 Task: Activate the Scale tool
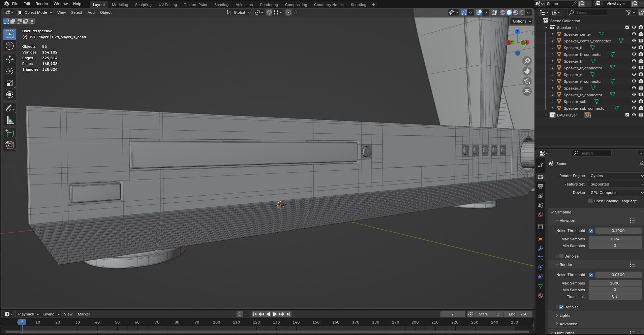(10, 83)
